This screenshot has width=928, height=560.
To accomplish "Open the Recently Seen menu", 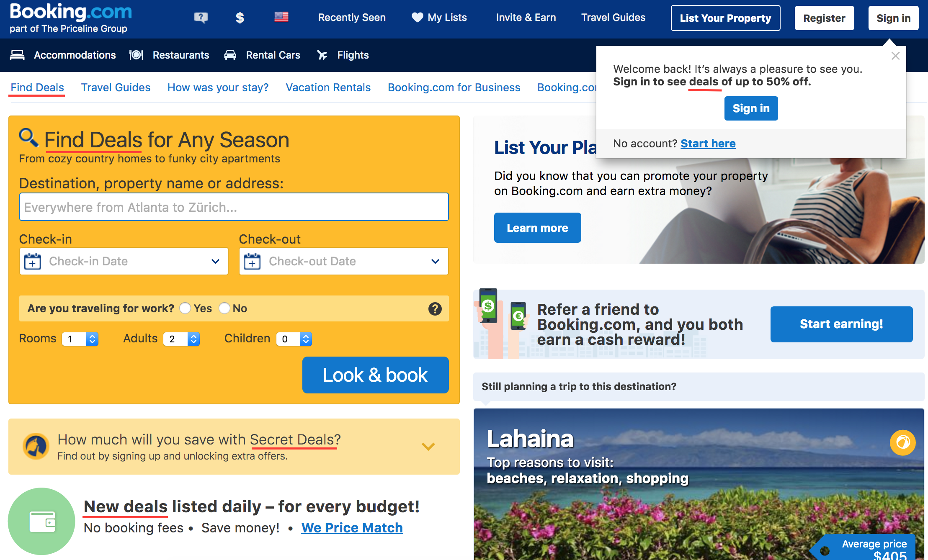I will [x=352, y=18].
